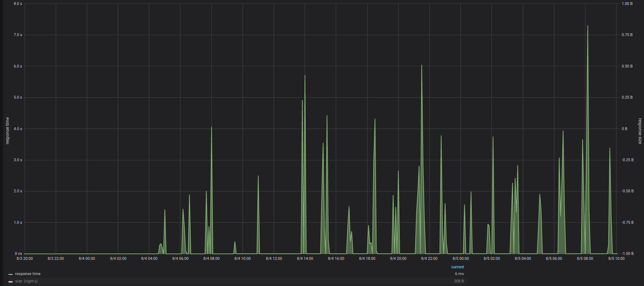Click the tallest spike above 7.0 s

[x=588, y=26]
